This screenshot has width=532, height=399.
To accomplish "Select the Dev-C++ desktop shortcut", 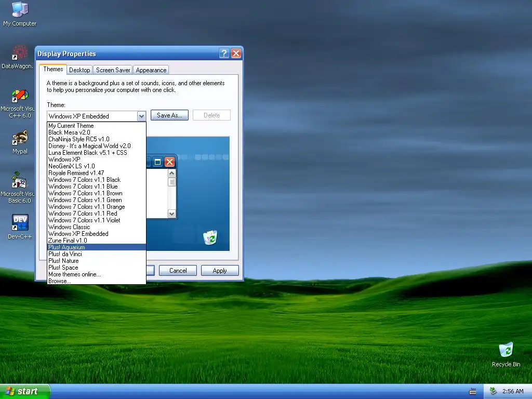I will pos(20,227).
